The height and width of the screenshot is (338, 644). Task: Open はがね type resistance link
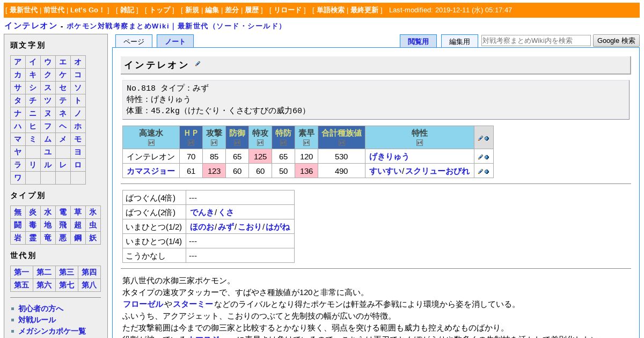click(x=277, y=227)
